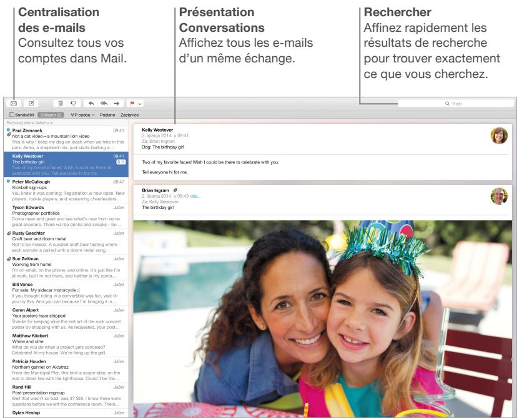The image size is (517, 420).
Task: Click 'Odg: The birthday girl' subject line
Action: tap(163, 147)
